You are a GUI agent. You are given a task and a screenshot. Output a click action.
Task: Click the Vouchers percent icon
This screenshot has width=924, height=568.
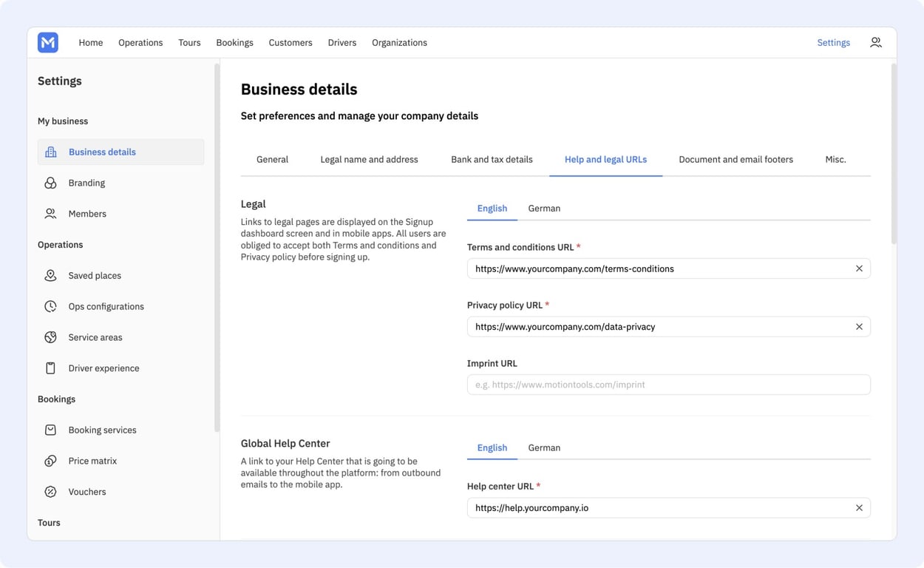(50, 492)
